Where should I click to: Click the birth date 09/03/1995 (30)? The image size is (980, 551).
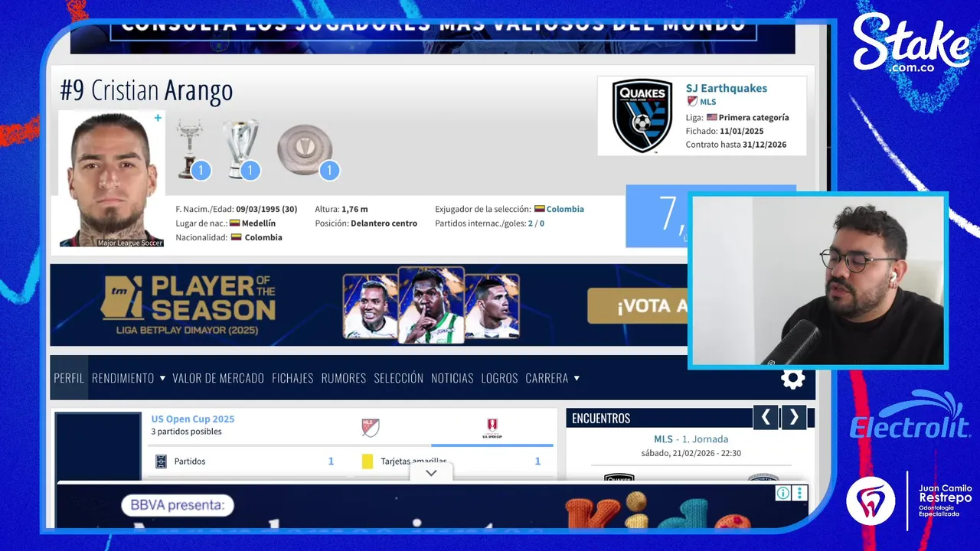tap(266, 209)
